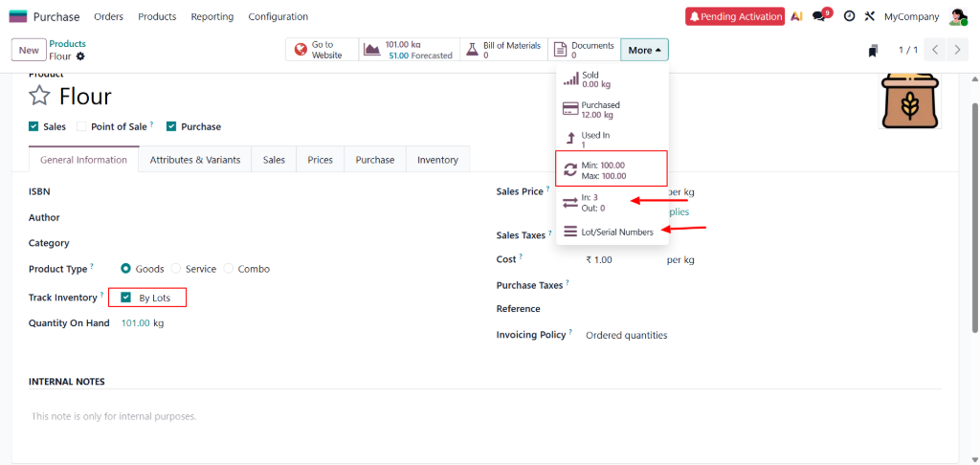This screenshot has width=980, height=465.
Task: Expand the Reporting menu
Action: pos(212,16)
